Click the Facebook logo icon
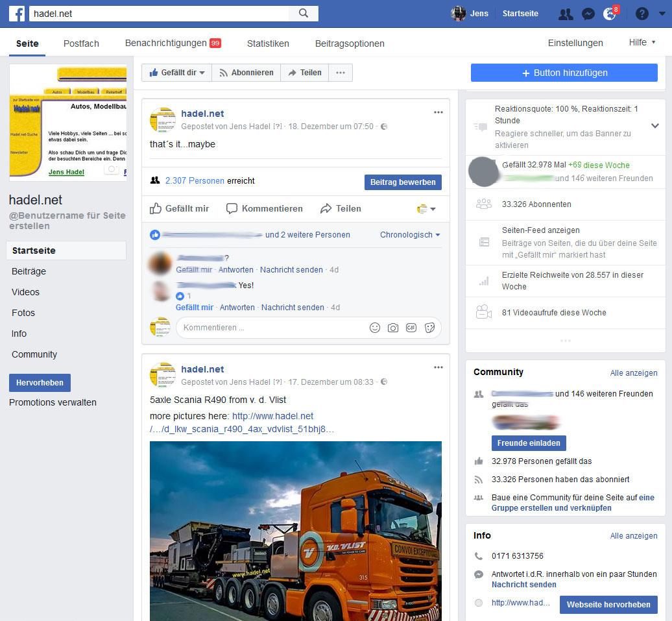672x621 pixels. click(x=17, y=14)
